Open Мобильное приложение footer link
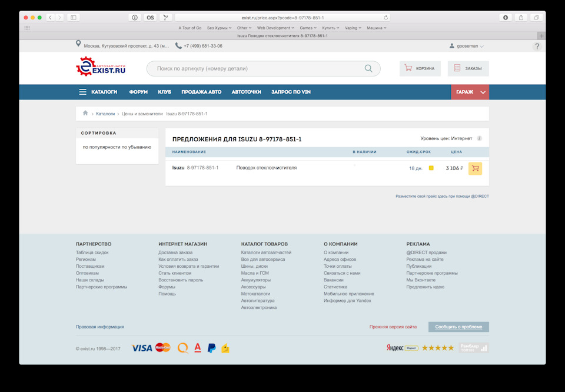This screenshot has height=392, width=565. pyautogui.click(x=348, y=294)
